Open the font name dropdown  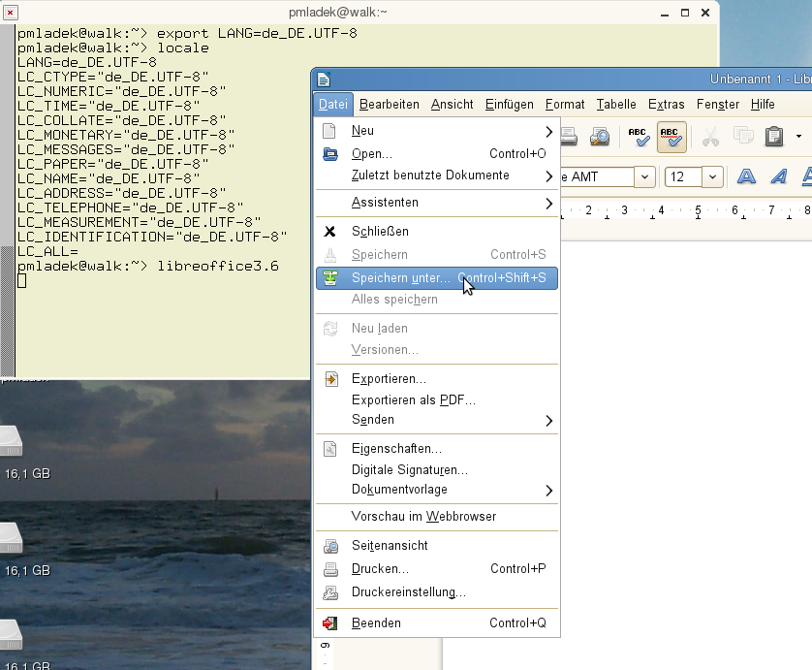pyautogui.click(x=645, y=176)
